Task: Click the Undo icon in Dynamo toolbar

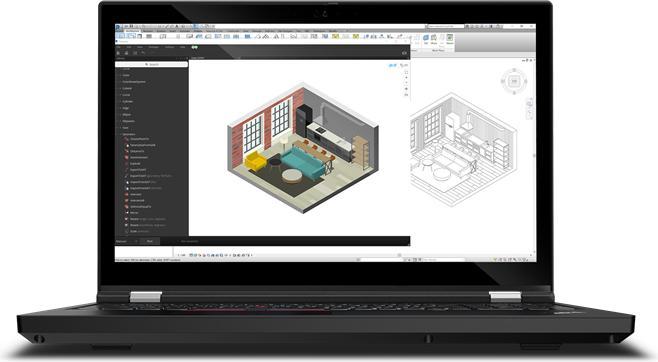Action: (x=144, y=53)
